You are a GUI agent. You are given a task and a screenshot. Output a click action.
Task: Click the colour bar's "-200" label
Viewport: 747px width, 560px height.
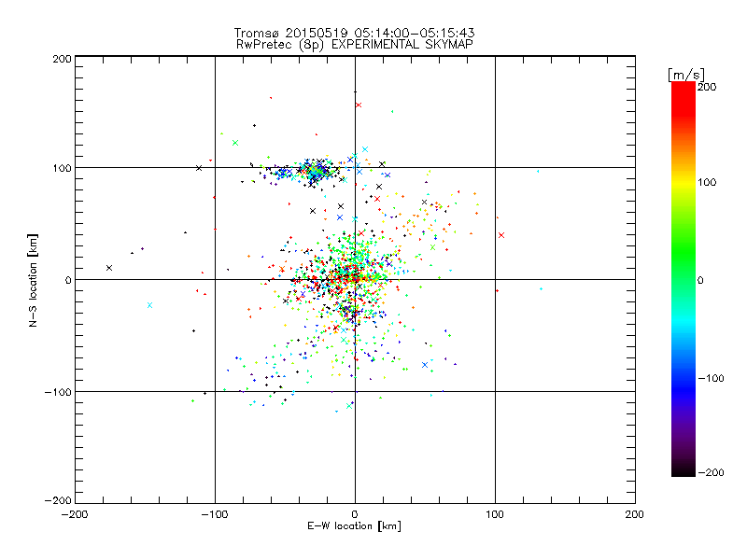[711, 472]
